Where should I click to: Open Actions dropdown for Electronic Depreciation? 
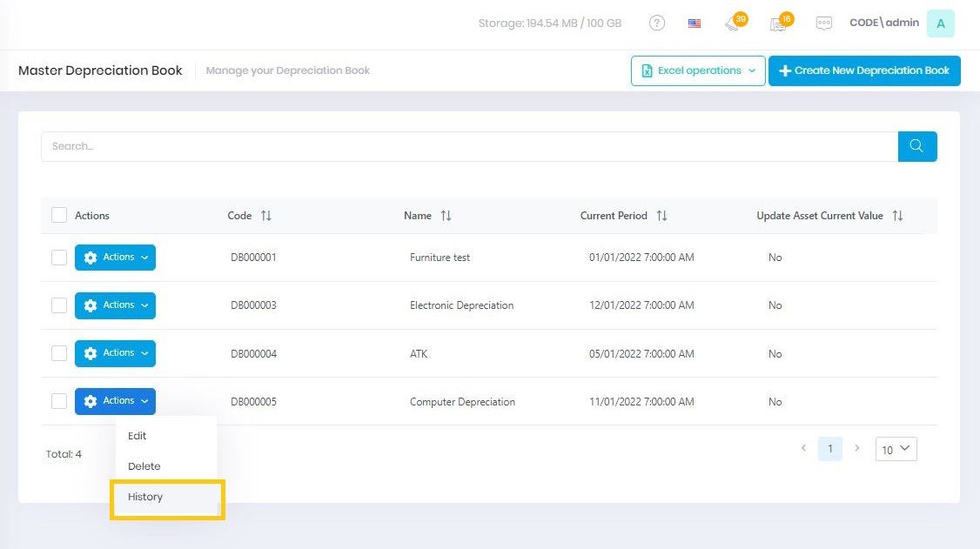pyautogui.click(x=115, y=305)
